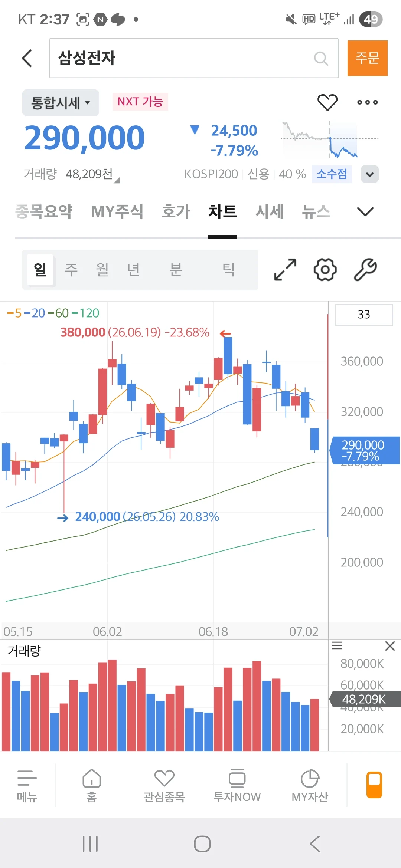Tap the moving average legend 5-20-60-120
Viewport: 401px width, 868px height.
coord(53,313)
